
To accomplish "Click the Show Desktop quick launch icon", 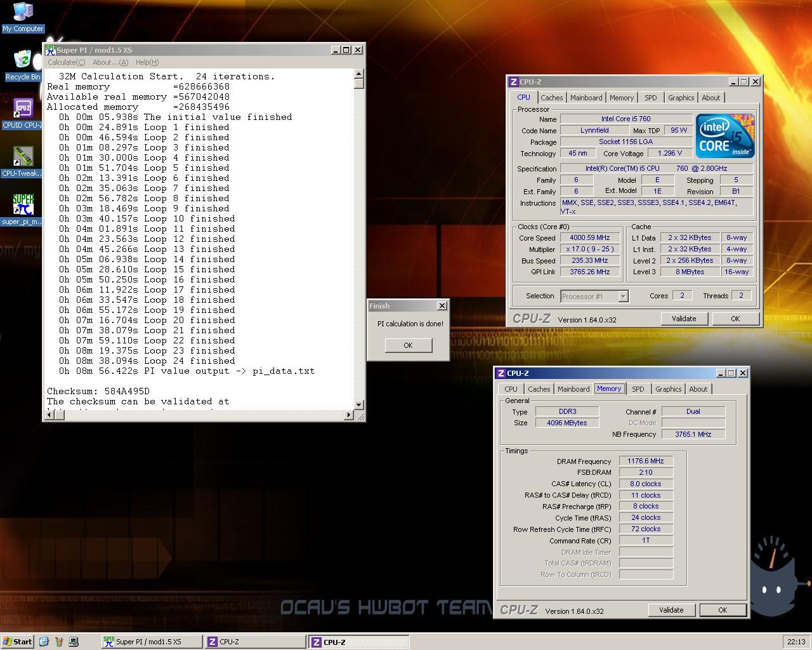I will [74, 642].
